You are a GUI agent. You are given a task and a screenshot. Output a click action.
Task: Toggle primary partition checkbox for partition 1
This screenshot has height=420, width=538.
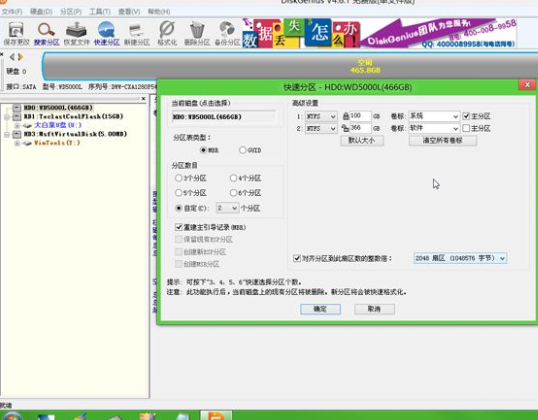tap(466, 116)
